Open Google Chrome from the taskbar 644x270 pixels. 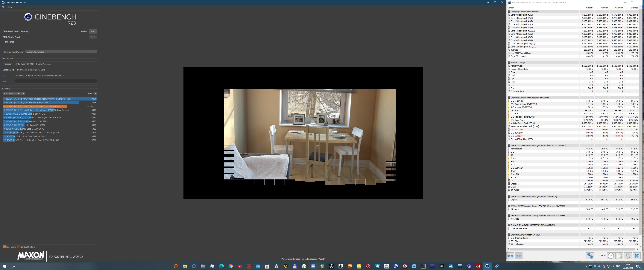230,266
